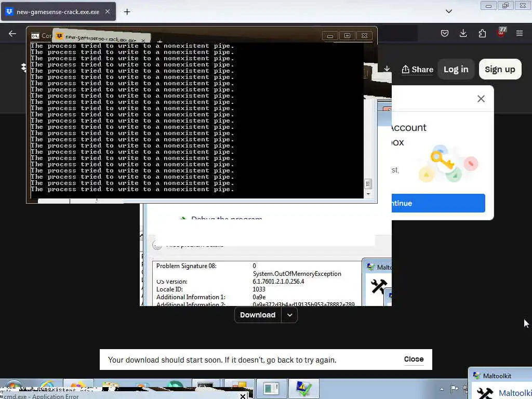Select the ghost new-gamesense-crack tab over console
Screen dimensions: 532x399
tap(101, 37)
